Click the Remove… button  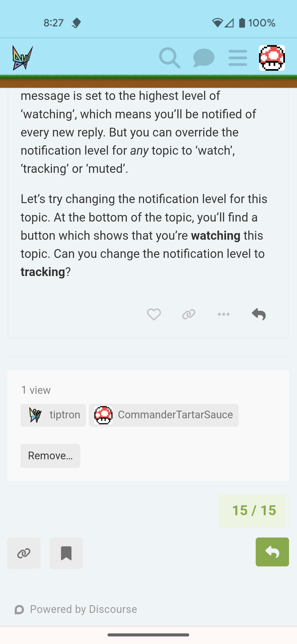50,456
